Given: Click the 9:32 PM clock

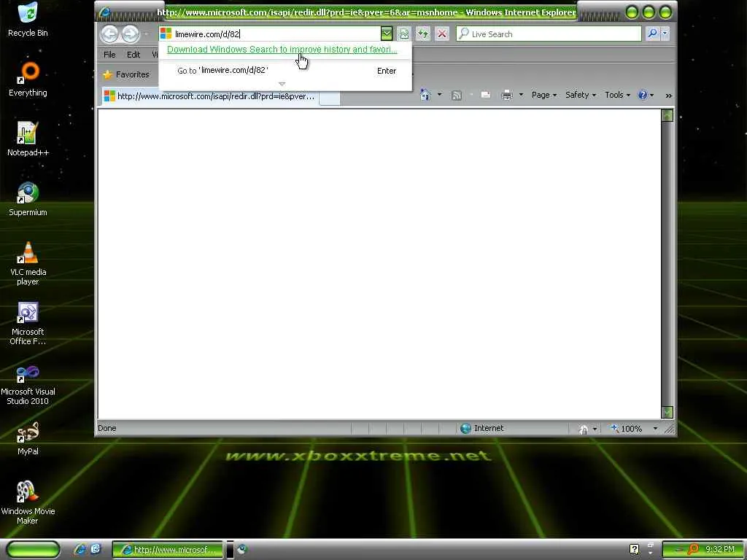Looking at the screenshot, I should pos(720,550).
